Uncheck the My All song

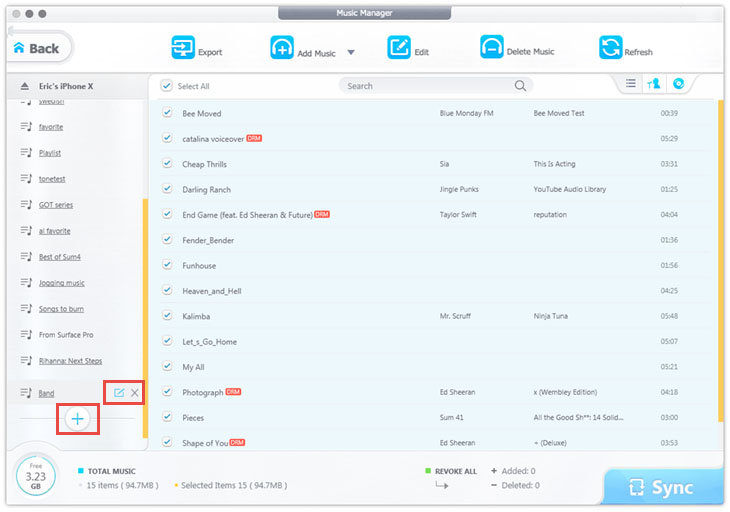click(167, 366)
